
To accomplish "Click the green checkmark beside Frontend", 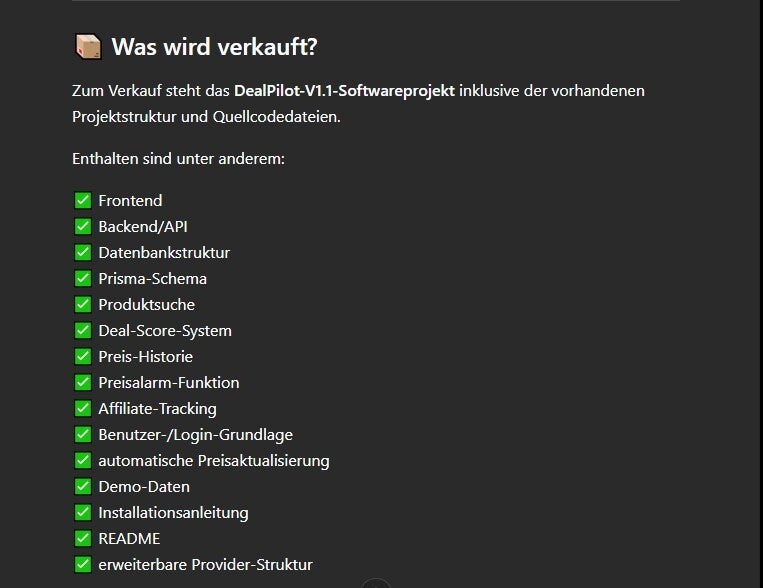I will tap(83, 200).
